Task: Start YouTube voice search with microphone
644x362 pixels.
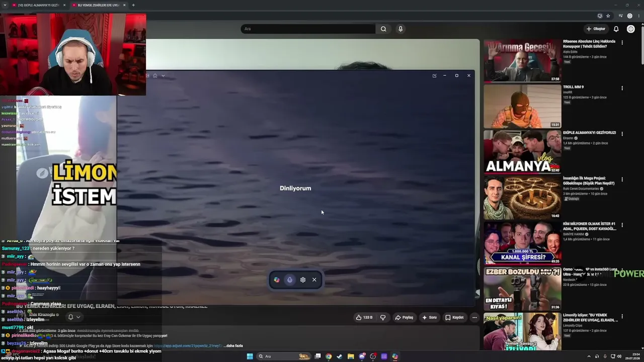Action: 400,29
